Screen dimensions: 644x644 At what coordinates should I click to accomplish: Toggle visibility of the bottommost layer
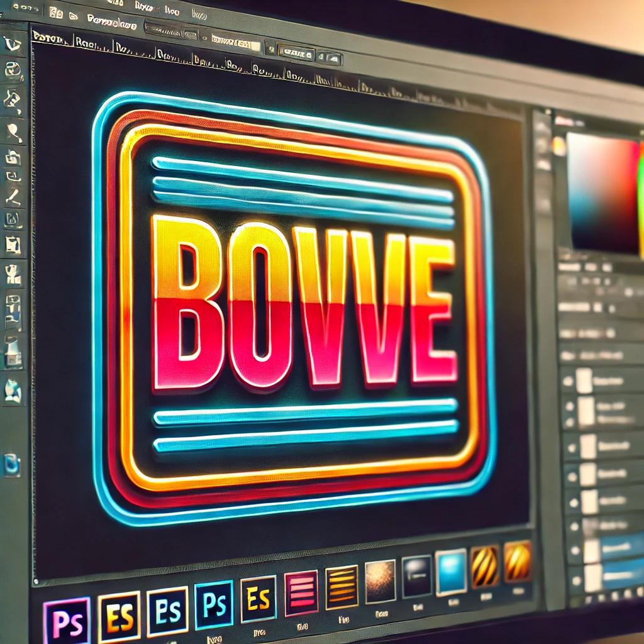click(577, 580)
